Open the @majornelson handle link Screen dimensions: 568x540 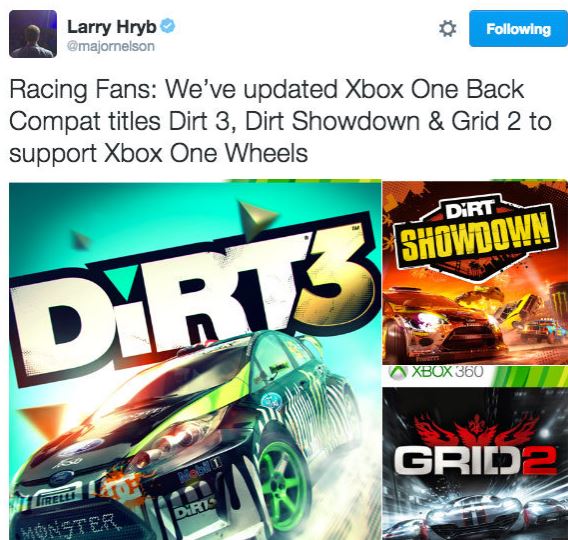point(111,46)
